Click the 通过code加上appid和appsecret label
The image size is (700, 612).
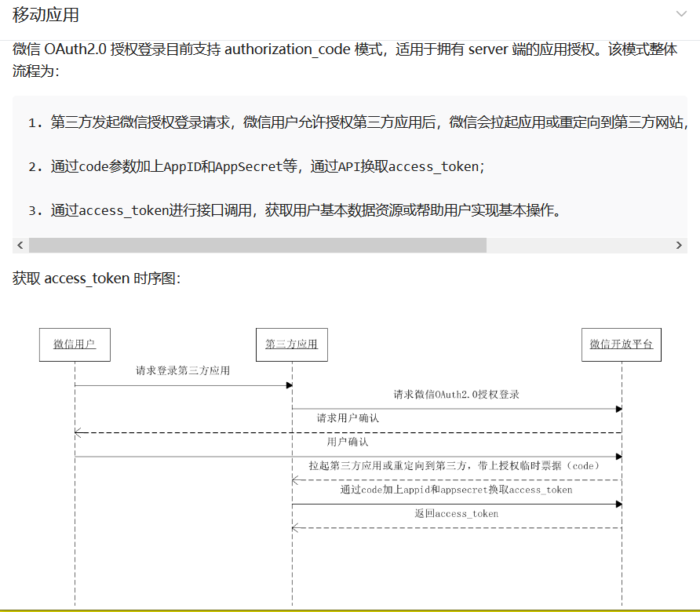456,490
